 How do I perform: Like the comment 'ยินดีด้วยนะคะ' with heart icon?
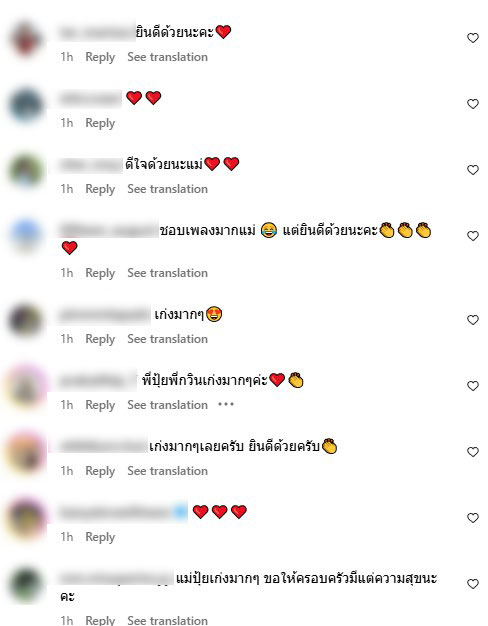(x=473, y=38)
